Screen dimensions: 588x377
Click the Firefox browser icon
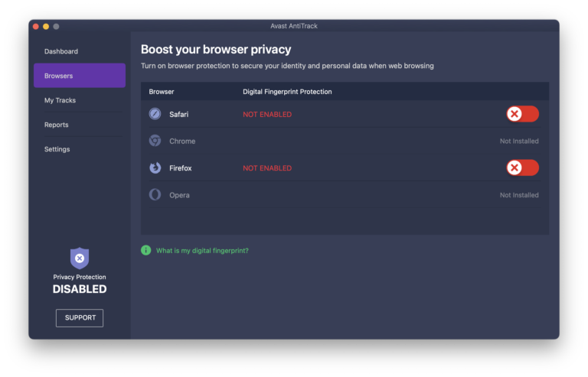tap(155, 167)
